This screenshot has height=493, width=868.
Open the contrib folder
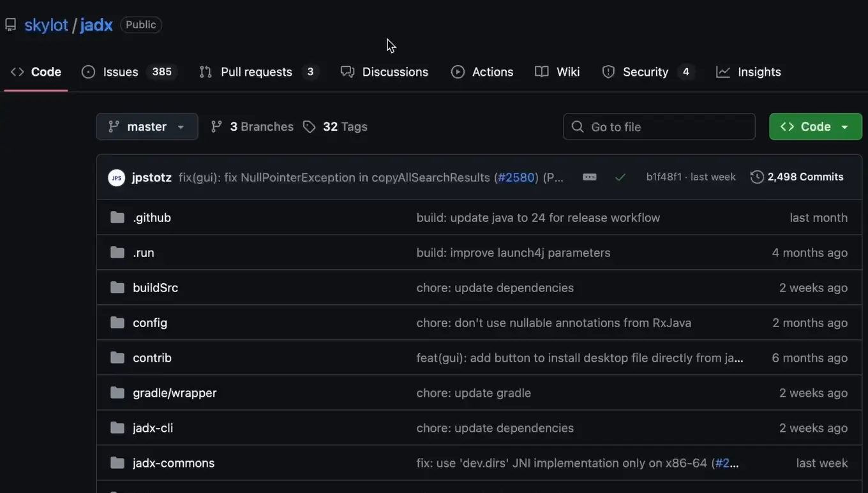tap(152, 358)
